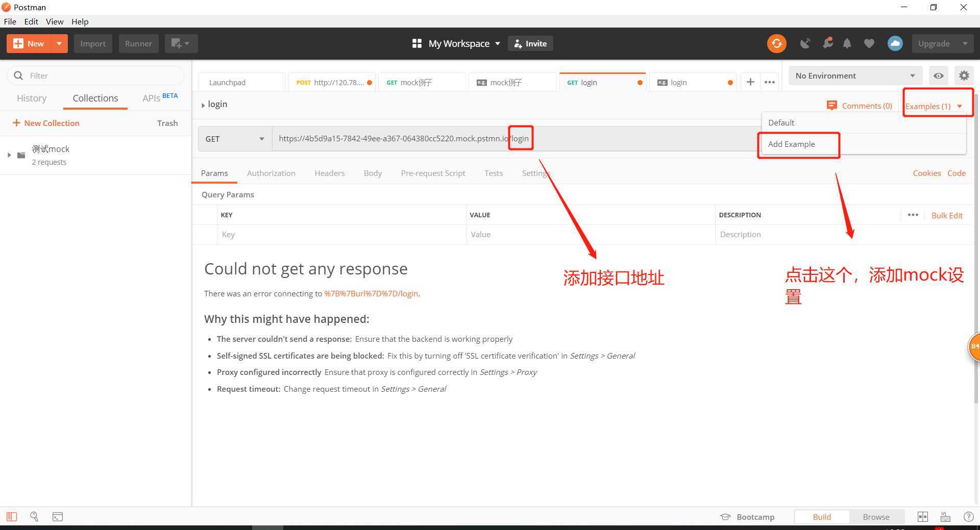Screen dimensions: 980x530
Task: Switch to POST http://120.78 tab
Action: point(332,82)
